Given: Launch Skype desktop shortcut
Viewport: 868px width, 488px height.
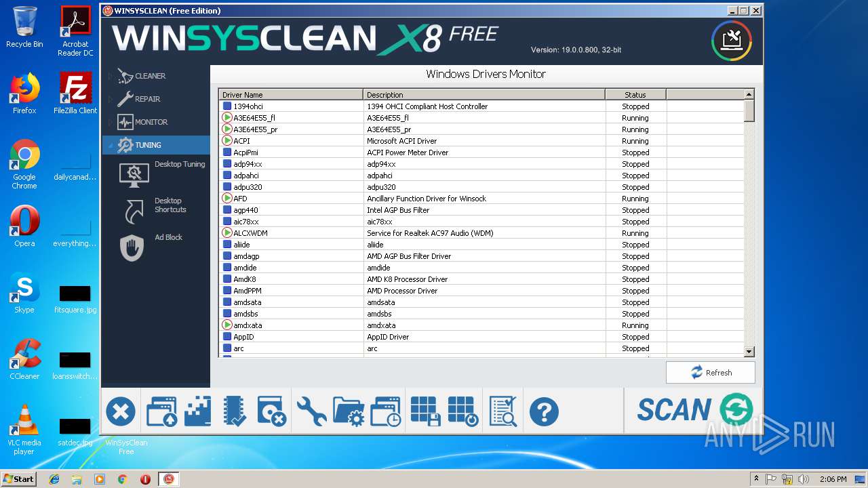Looking at the screenshot, I should [24, 293].
